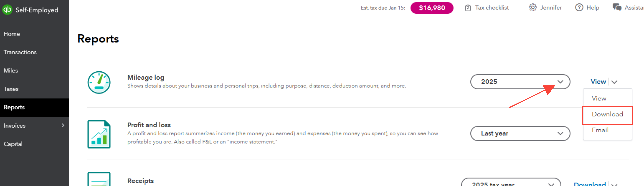Click the Receipts report icon

tap(99, 179)
